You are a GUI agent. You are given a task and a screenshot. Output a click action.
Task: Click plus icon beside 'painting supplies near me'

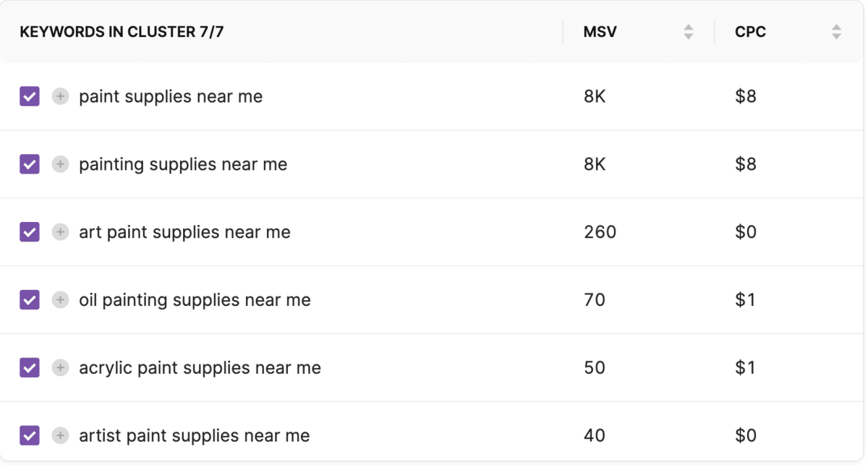point(61,165)
